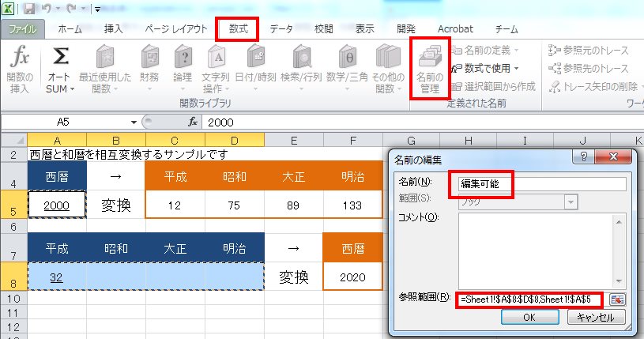Open the Financial (財務) functions icon
644x339 pixels.
(x=104, y=58)
